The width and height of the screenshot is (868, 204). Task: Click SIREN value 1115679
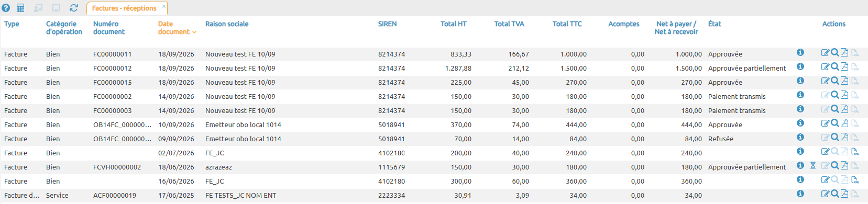click(391, 167)
